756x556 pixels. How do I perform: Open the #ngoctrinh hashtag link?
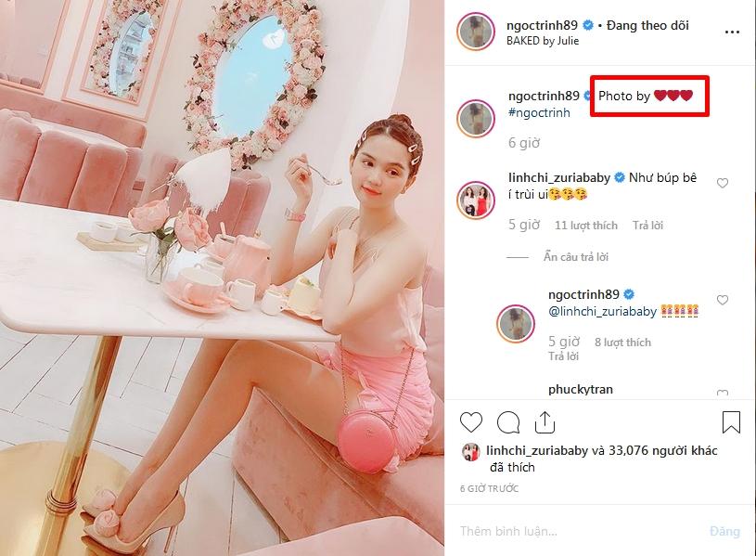click(x=539, y=112)
